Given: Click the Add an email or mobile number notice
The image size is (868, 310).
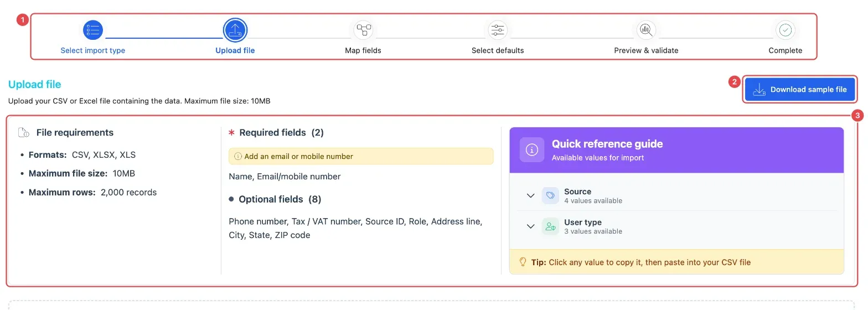Looking at the screenshot, I should click(x=361, y=156).
